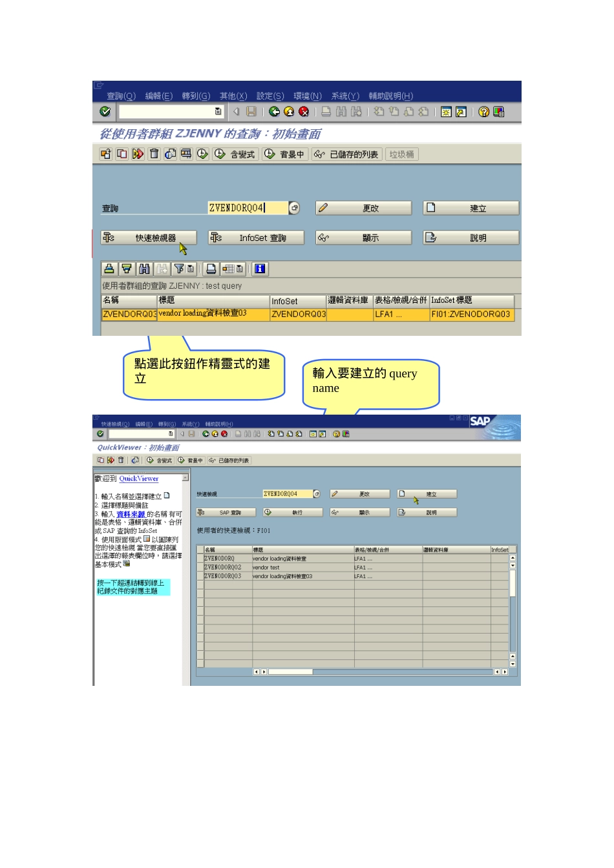Click Change layout grid icon above query list

coord(228,269)
